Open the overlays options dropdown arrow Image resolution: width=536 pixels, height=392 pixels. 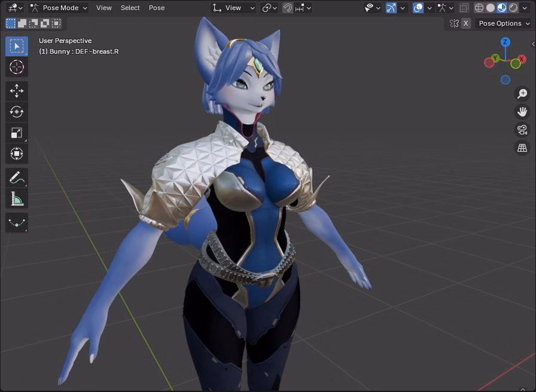(x=430, y=8)
